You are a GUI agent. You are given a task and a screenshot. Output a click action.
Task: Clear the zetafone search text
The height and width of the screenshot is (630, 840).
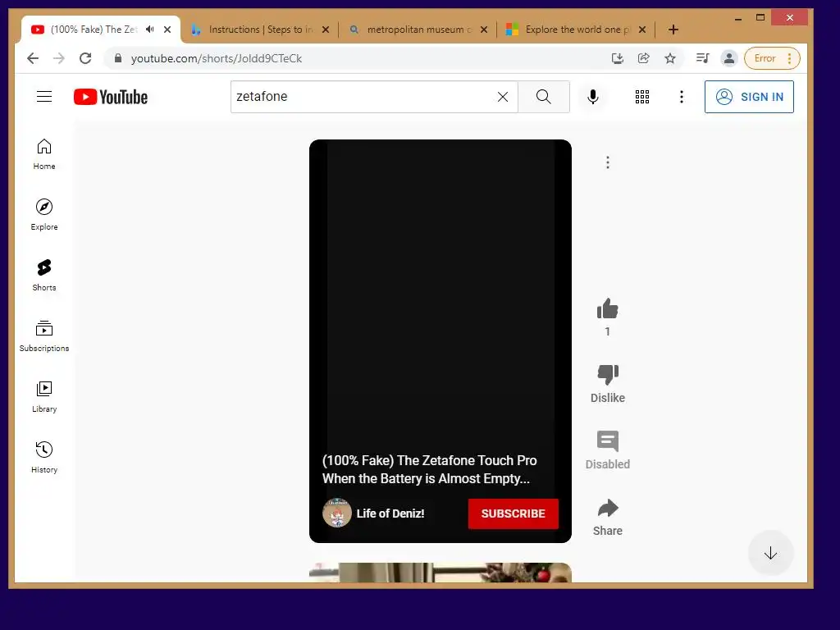pos(503,97)
